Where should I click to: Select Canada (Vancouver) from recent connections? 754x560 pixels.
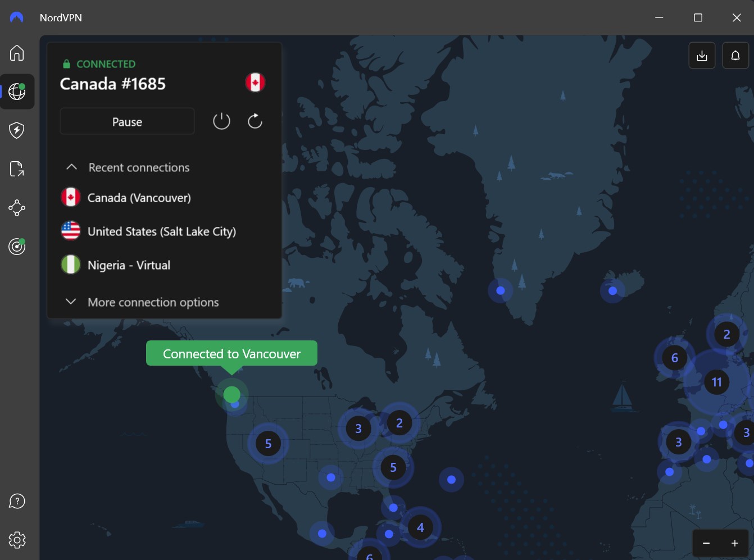coord(139,197)
